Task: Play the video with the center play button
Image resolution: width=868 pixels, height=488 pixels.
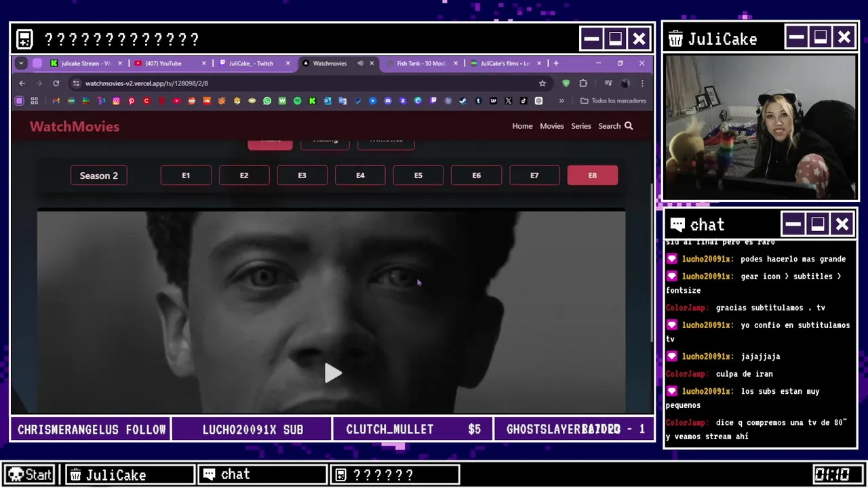Action: pyautogui.click(x=332, y=373)
